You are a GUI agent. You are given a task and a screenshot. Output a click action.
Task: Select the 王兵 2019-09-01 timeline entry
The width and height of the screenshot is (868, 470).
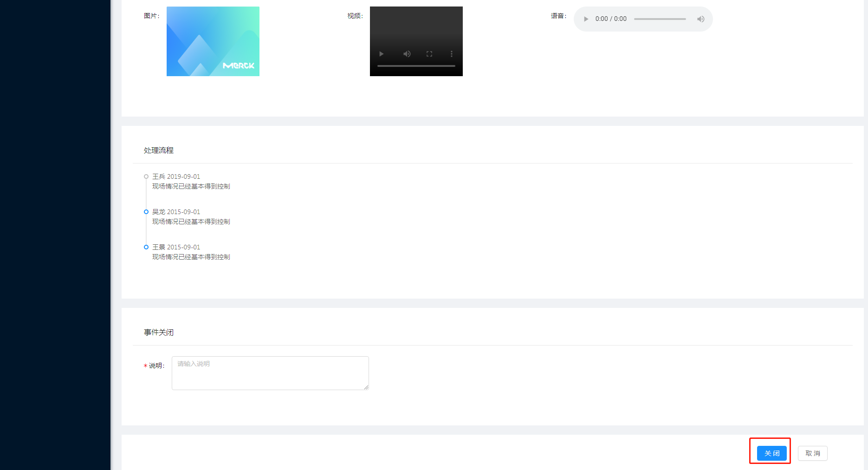click(176, 176)
